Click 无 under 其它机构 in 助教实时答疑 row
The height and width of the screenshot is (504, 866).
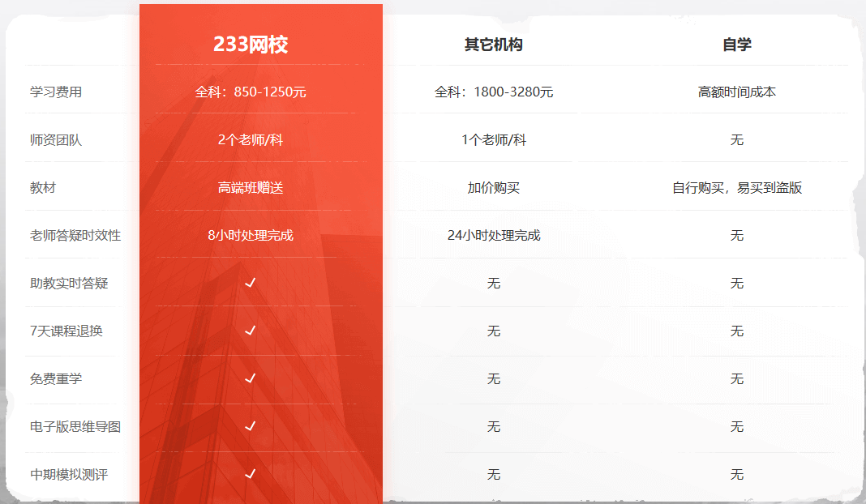tap(494, 283)
